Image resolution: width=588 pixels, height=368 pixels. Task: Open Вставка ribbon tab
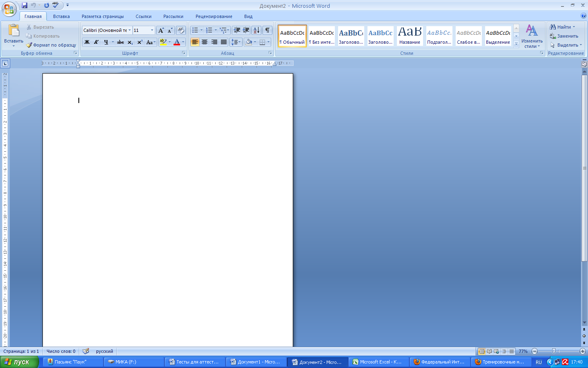[x=61, y=16]
